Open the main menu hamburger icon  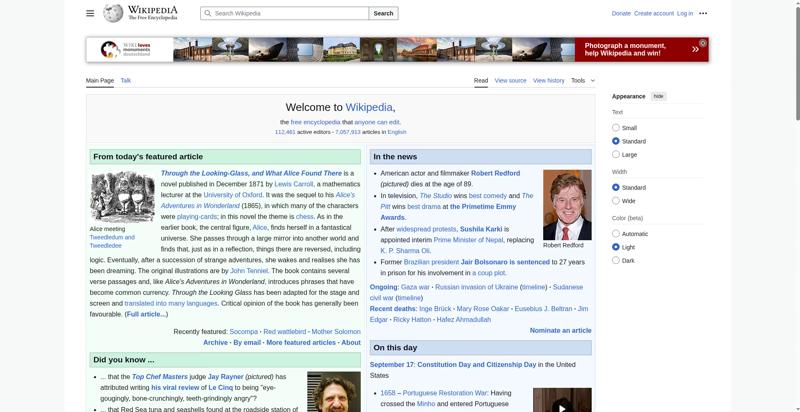click(90, 13)
